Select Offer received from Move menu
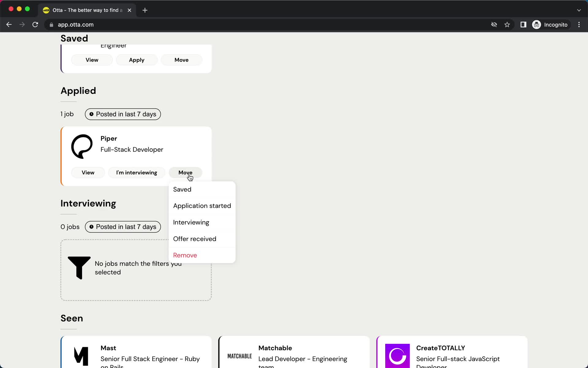The image size is (588, 368). [x=202, y=239]
